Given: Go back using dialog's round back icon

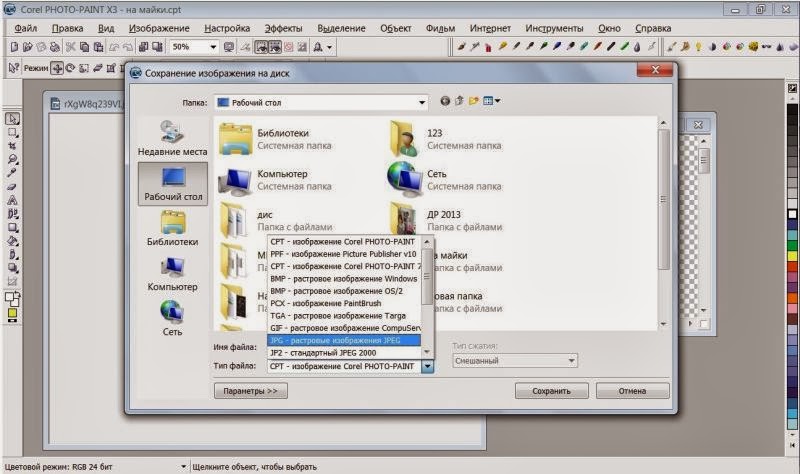Looking at the screenshot, I should pyautogui.click(x=445, y=101).
